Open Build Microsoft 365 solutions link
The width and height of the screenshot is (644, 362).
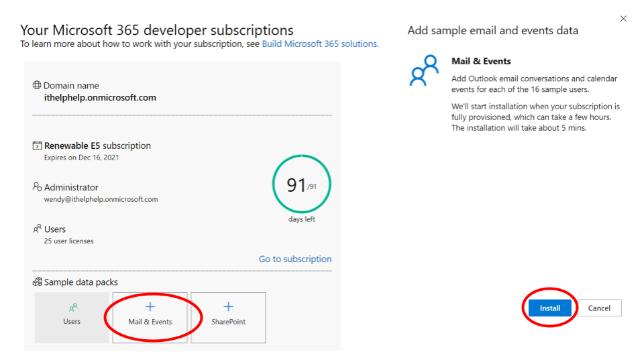point(321,44)
